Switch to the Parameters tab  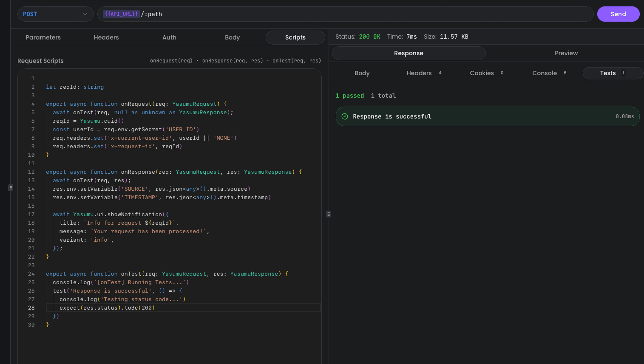(43, 37)
